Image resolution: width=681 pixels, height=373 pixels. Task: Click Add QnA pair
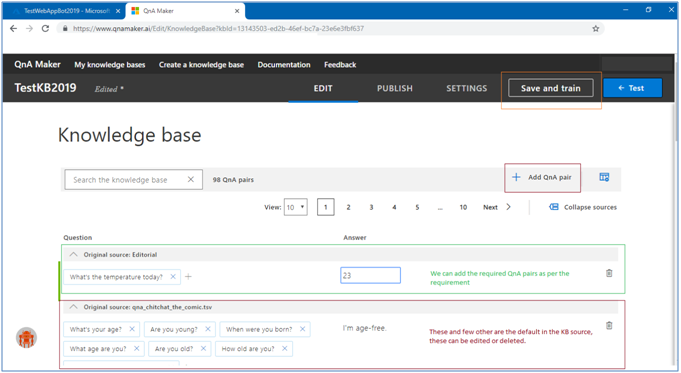pyautogui.click(x=542, y=177)
